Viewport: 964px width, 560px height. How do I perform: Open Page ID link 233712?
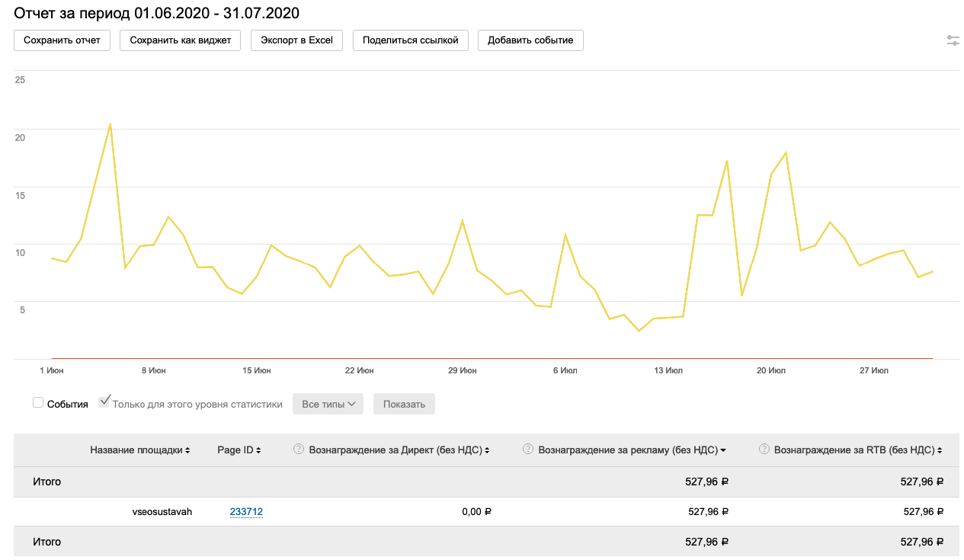(x=246, y=512)
